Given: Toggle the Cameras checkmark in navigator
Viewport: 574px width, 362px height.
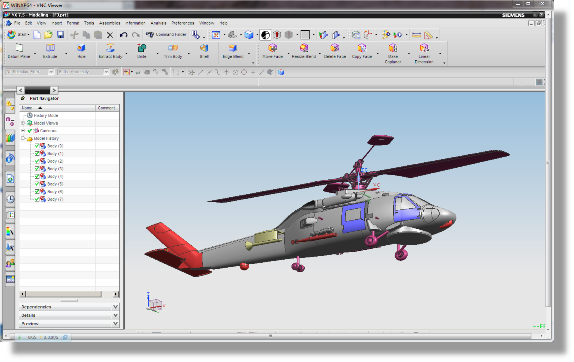Looking at the screenshot, I should 30,131.
